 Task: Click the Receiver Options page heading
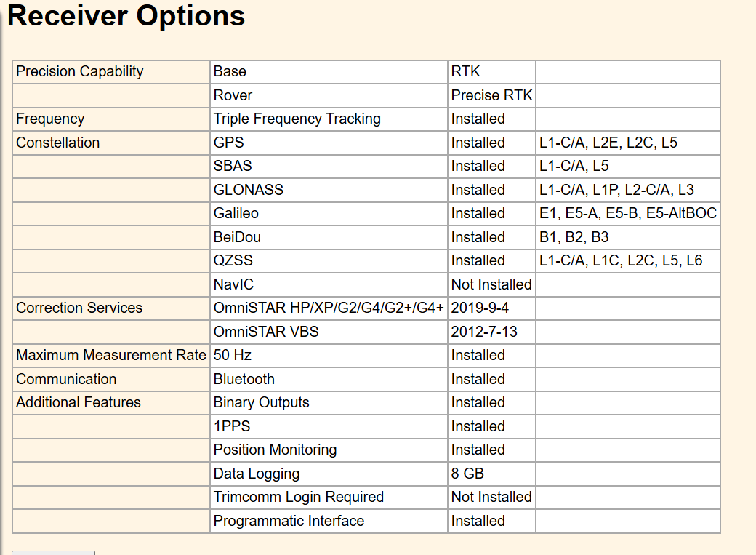[126, 16]
